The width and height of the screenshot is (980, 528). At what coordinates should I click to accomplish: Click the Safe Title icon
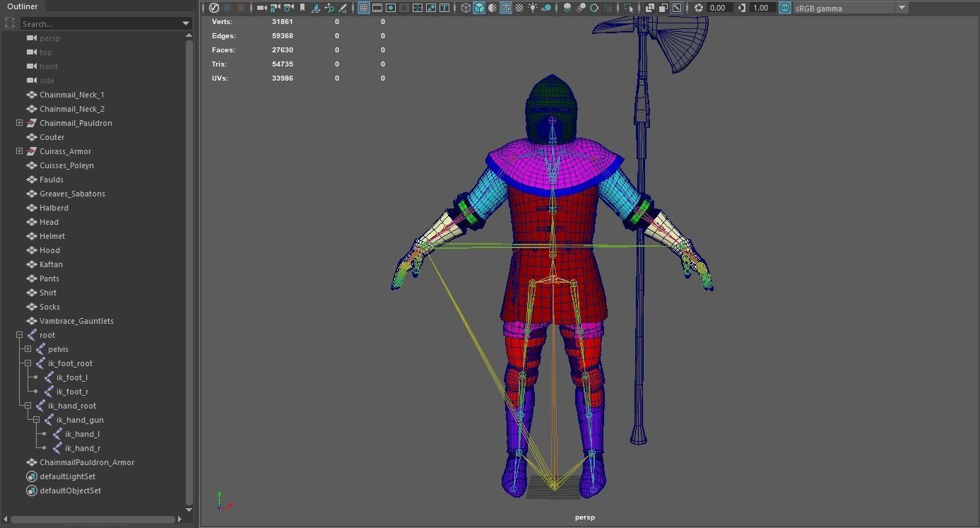click(444, 8)
